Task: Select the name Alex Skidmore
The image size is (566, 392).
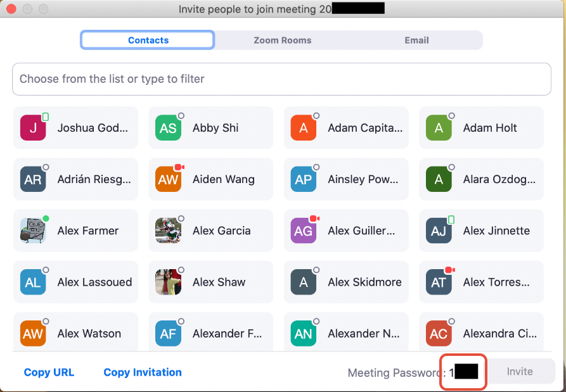Action: [x=364, y=282]
